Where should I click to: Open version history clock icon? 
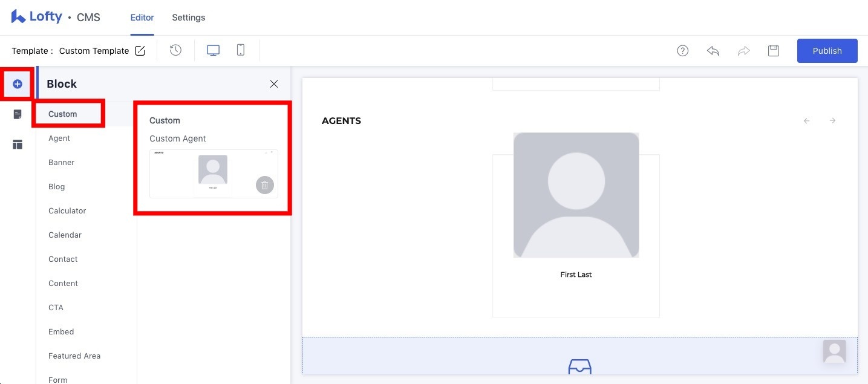coord(175,50)
